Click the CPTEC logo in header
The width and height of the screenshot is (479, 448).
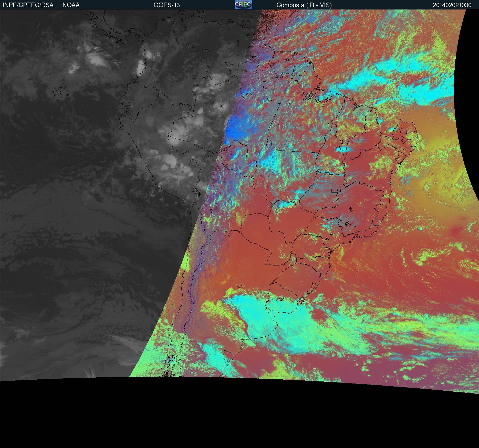coord(243,5)
